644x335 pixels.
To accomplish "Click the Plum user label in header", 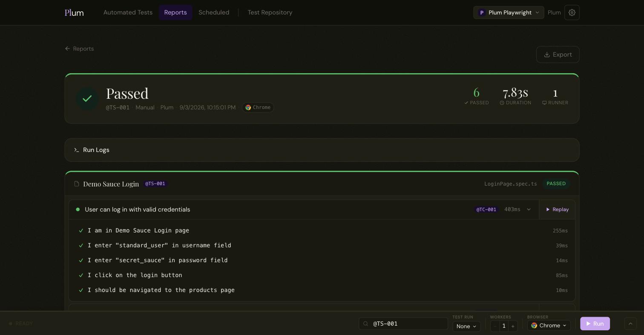I will (x=554, y=12).
